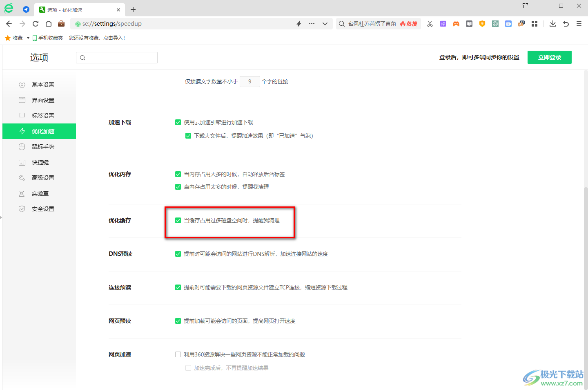Select 基本设置 in sidebar
Image resolution: width=588 pixels, height=390 pixels.
click(x=39, y=85)
